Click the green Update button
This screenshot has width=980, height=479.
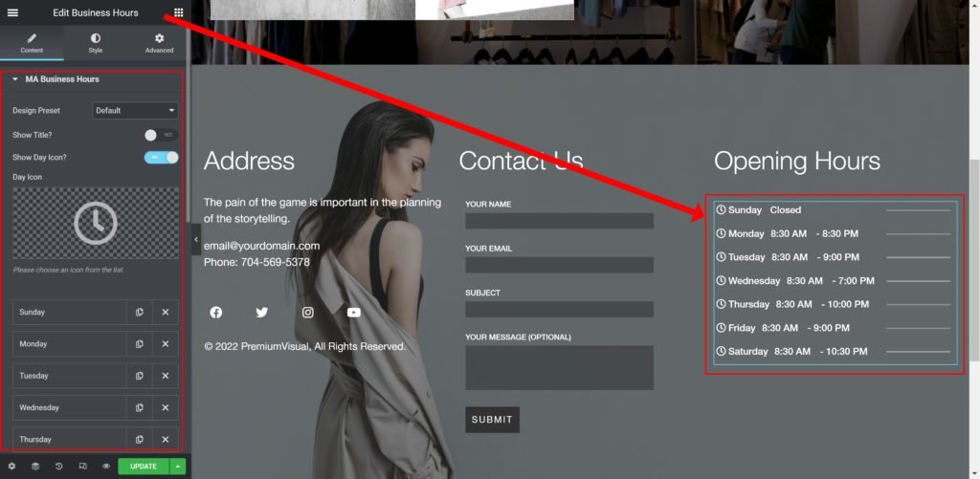coord(144,467)
